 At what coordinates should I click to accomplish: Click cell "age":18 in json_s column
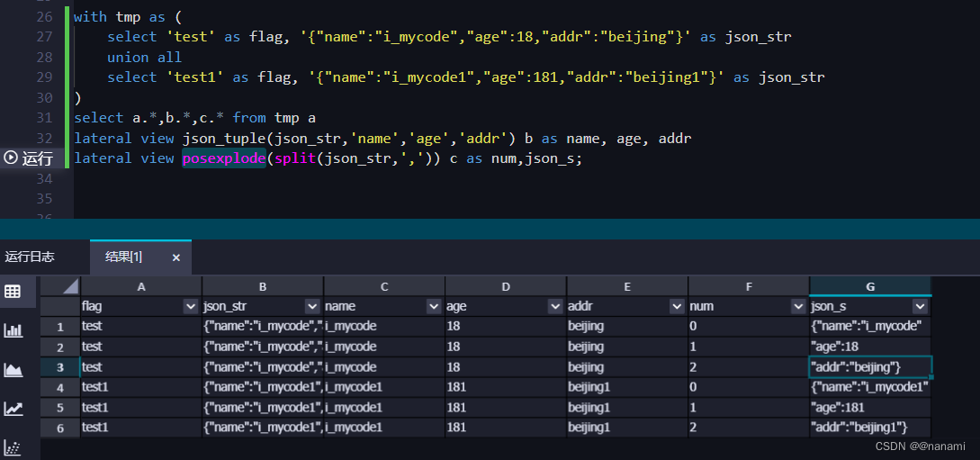click(x=870, y=347)
